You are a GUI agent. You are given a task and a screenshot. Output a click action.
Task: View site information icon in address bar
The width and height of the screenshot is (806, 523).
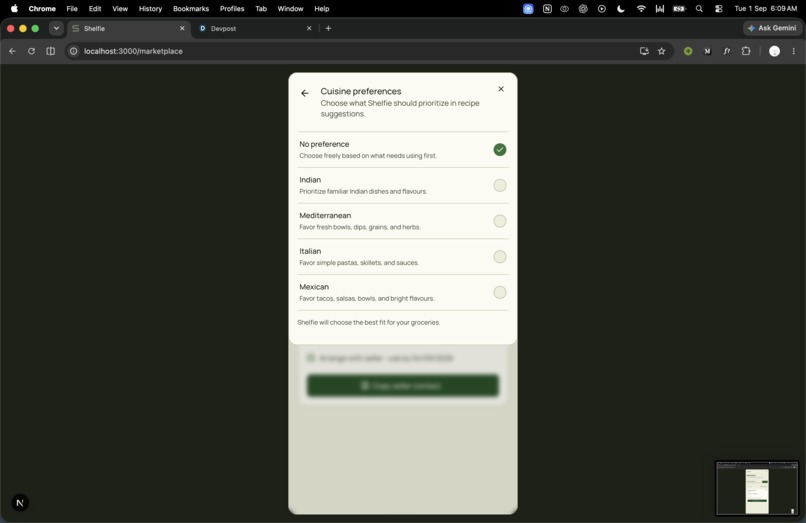(x=74, y=51)
